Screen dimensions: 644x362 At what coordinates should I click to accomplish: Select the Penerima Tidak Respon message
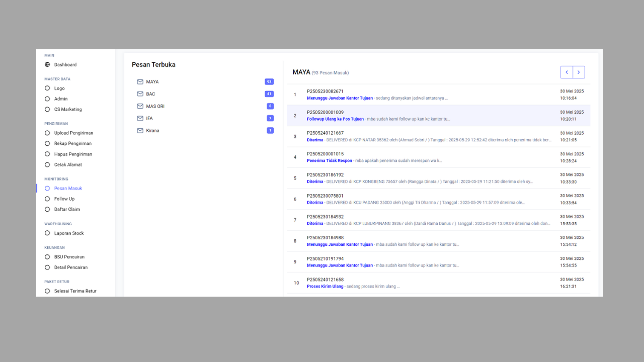(330, 161)
